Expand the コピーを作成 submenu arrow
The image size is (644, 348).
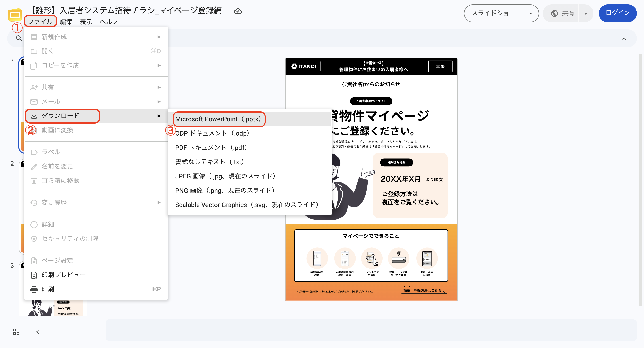[159, 65]
